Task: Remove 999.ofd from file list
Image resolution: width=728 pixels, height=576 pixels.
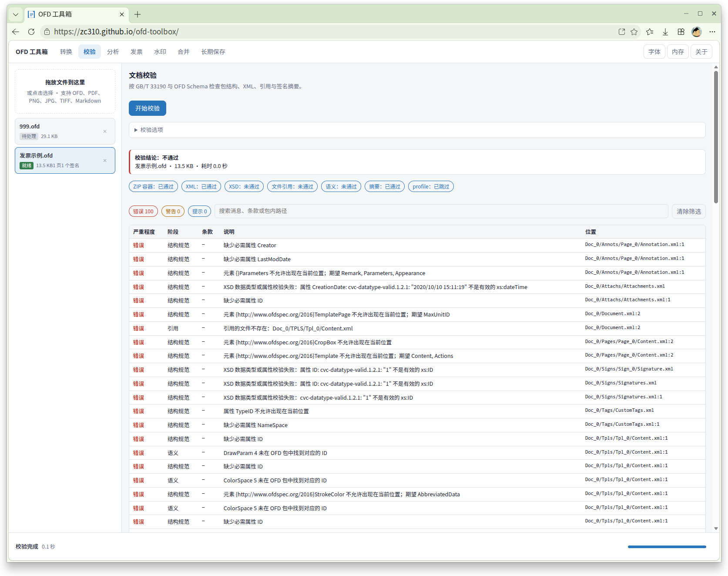Action: tap(105, 131)
